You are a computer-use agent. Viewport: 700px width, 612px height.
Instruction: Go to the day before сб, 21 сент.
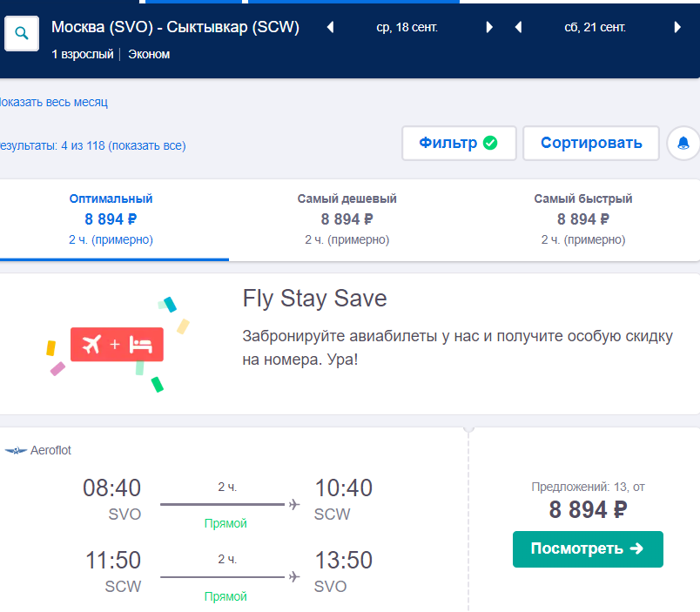(x=519, y=28)
